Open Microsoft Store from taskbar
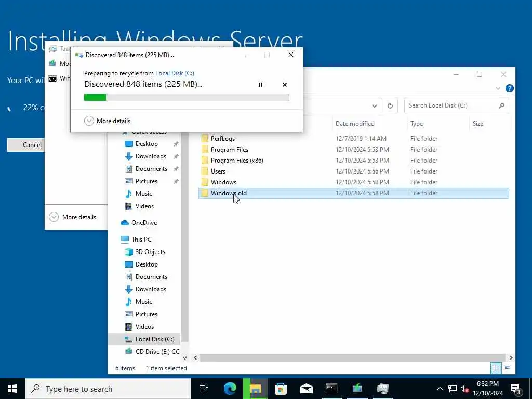 tap(281, 389)
